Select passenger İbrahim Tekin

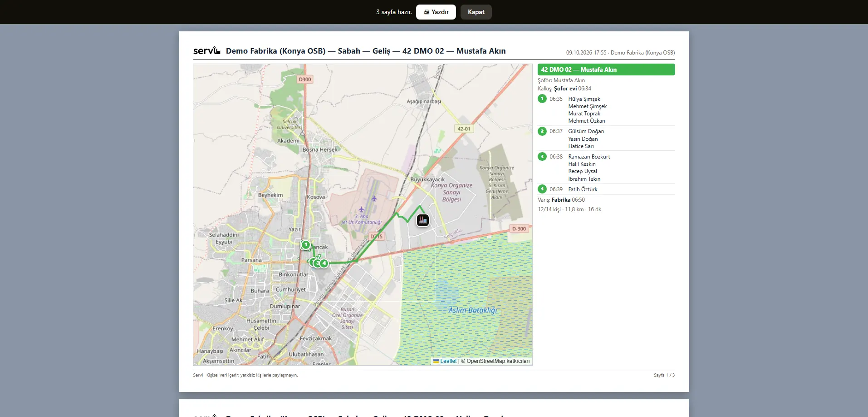click(584, 179)
